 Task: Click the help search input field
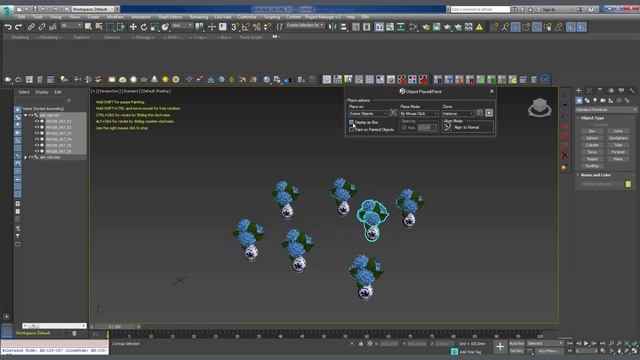[x=480, y=9]
